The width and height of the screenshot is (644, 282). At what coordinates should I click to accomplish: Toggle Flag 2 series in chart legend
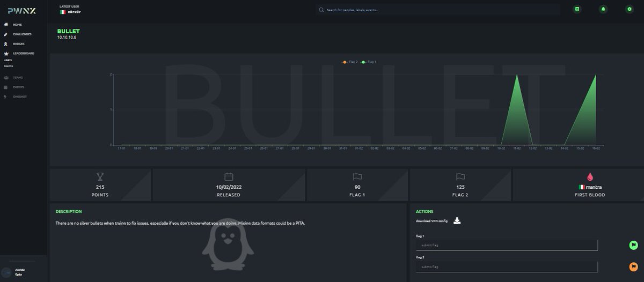(350, 62)
